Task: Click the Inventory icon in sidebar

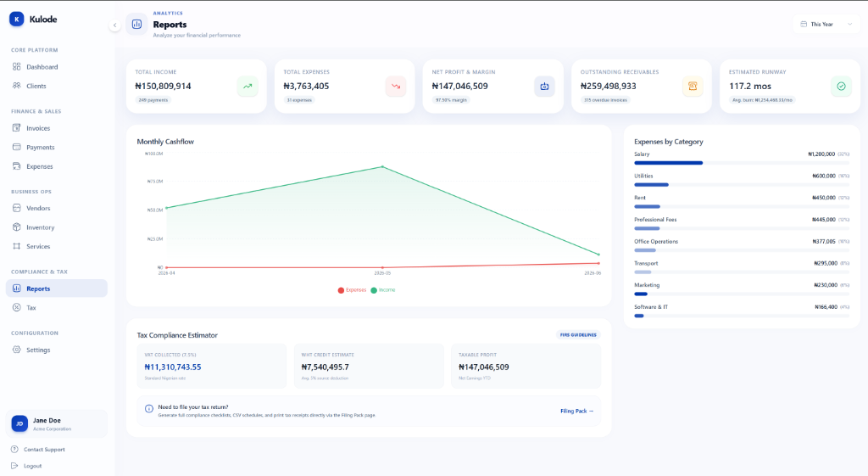Action: (x=17, y=227)
